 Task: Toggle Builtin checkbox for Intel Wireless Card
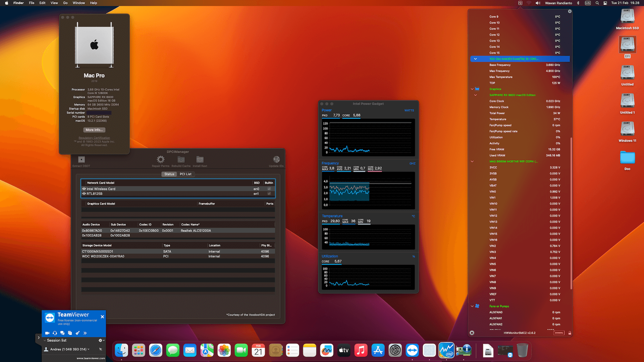tap(269, 189)
